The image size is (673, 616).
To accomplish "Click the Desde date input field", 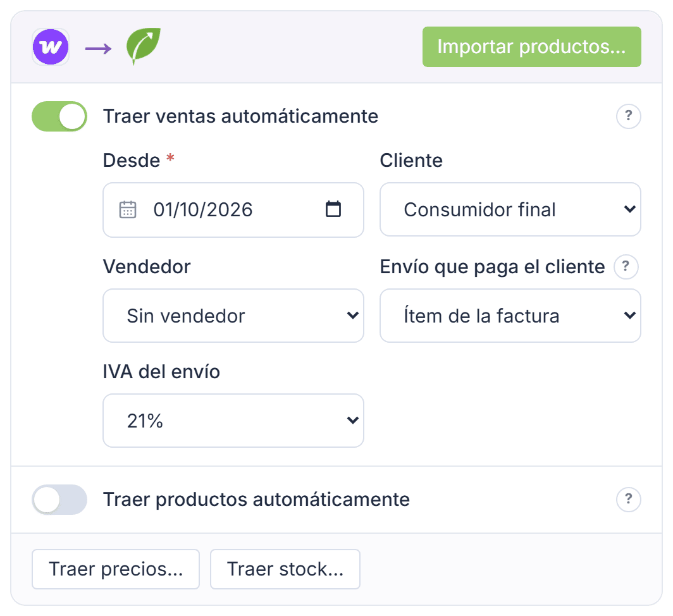I will pos(233,210).
